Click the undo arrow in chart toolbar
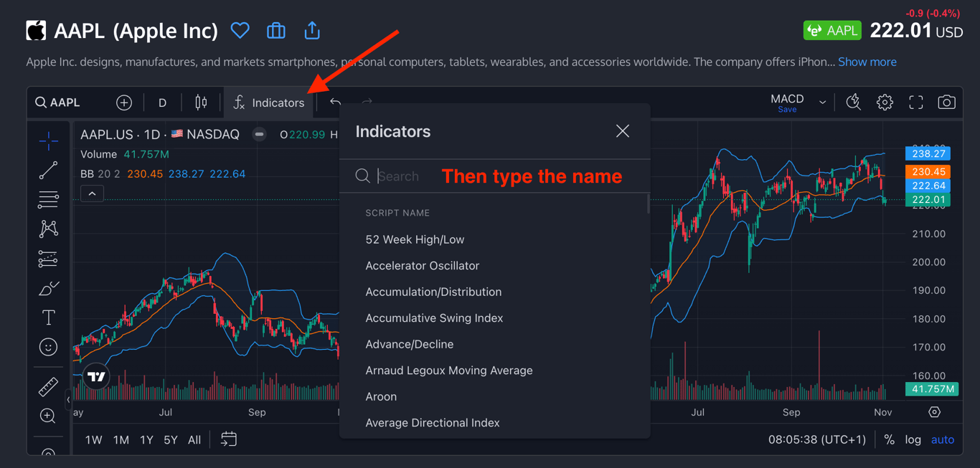 335,102
